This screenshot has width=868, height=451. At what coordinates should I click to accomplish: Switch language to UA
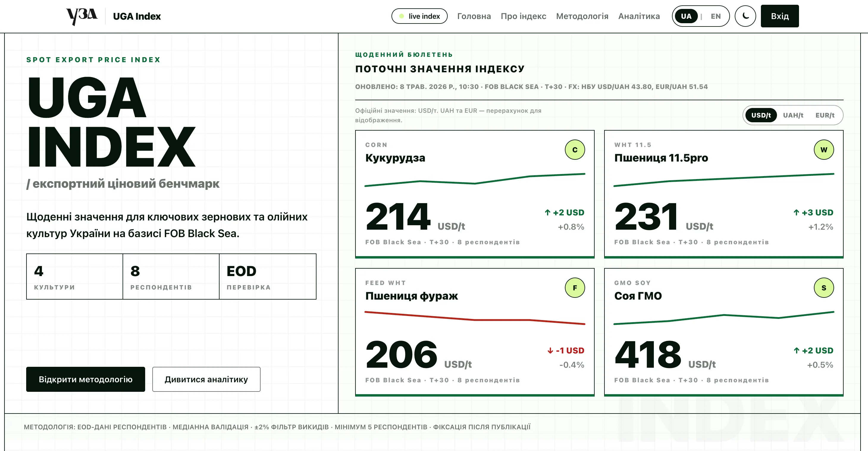tap(686, 16)
